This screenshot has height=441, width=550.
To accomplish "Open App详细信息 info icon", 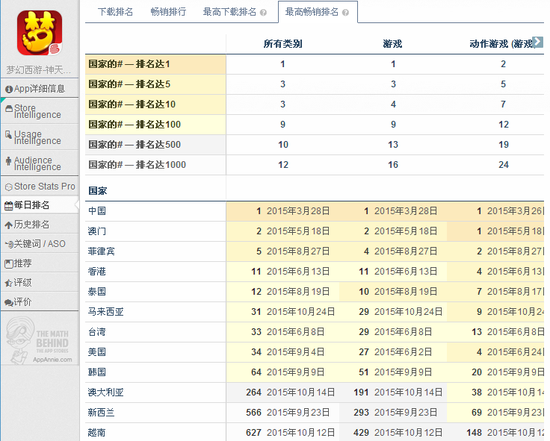I will pos(9,89).
